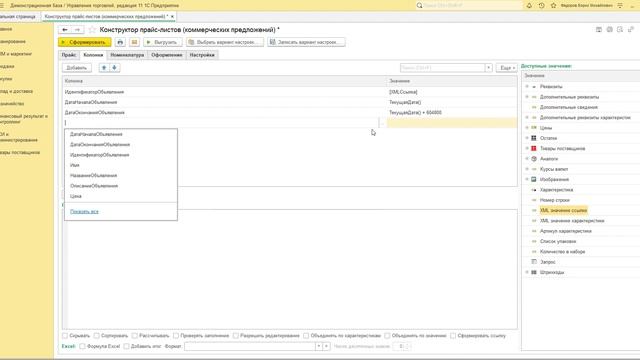Enable Проверять заполнение checkbox
The width and height of the screenshot is (640, 360).
click(x=176, y=336)
